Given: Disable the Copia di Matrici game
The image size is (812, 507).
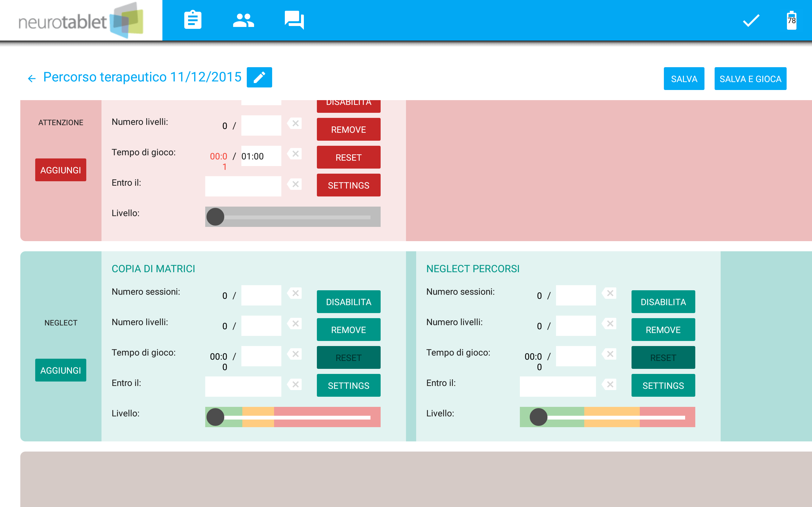Looking at the screenshot, I should [x=348, y=302].
